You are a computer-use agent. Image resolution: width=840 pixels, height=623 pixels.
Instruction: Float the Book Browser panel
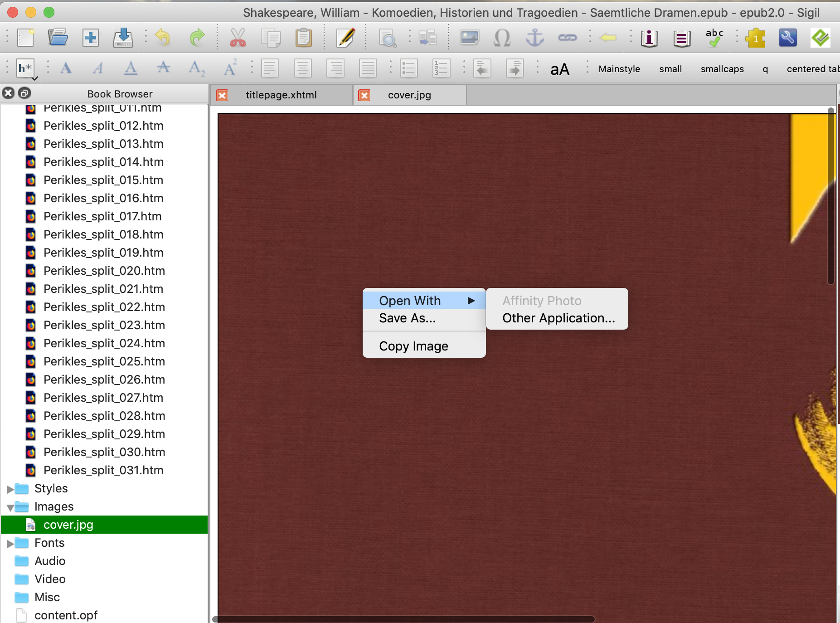pyautogui.click(x=24, y=93)
